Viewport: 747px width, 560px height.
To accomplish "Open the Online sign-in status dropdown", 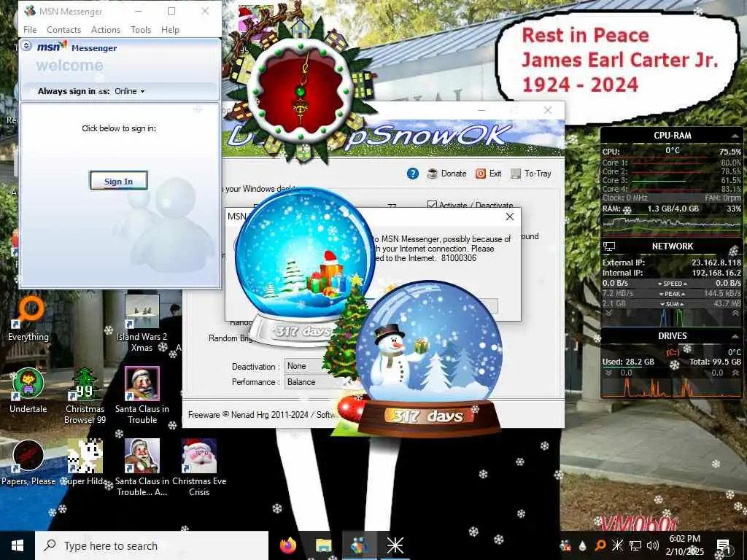I will [x=130, y=91].
